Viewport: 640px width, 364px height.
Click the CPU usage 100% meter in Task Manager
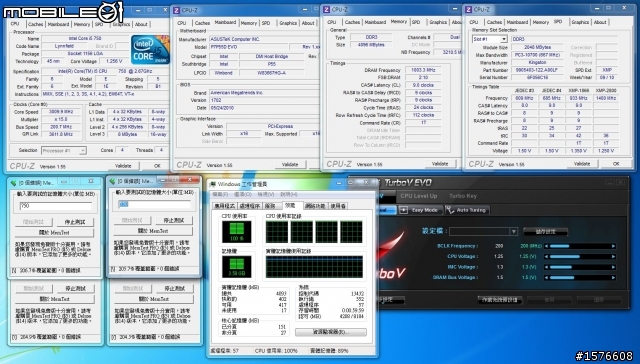coord(237,231)
